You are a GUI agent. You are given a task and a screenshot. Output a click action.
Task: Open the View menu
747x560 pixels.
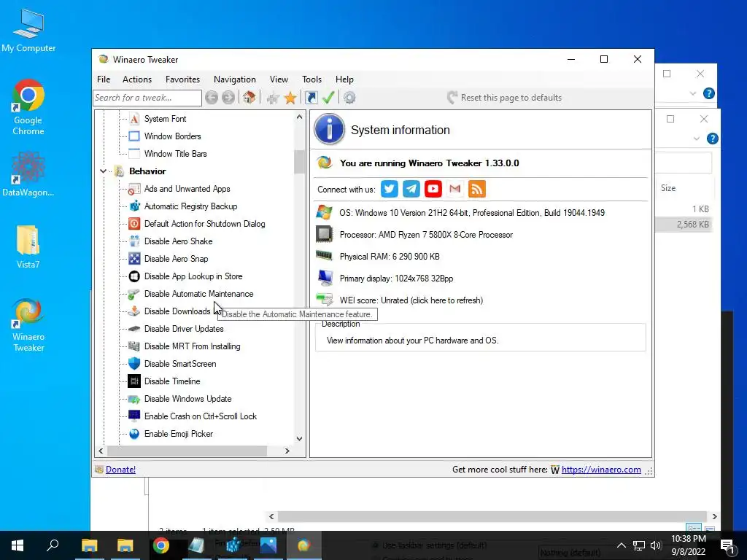(x=279, y=79)
